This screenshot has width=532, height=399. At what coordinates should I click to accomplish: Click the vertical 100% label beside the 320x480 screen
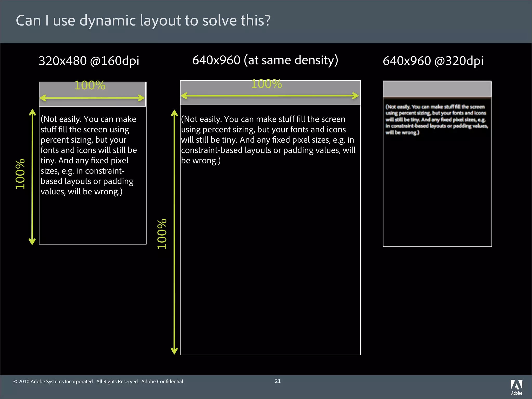coord(20,174)
